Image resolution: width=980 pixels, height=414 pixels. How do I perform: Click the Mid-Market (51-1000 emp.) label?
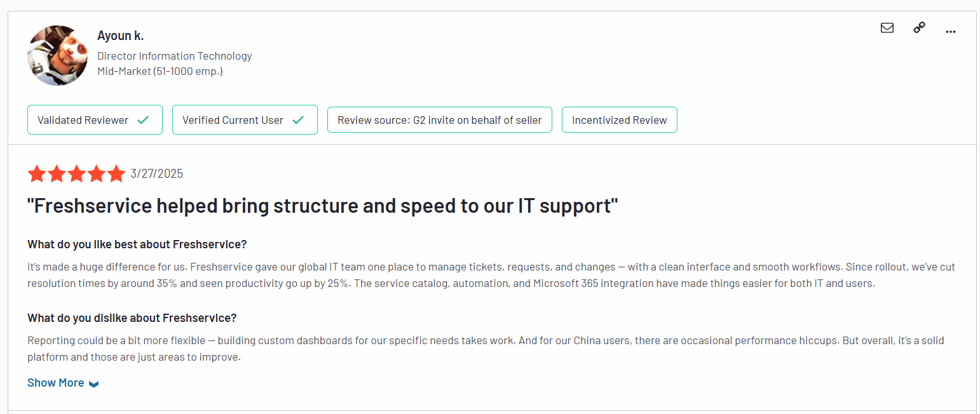pyautogui.click(x=160, y=71)
